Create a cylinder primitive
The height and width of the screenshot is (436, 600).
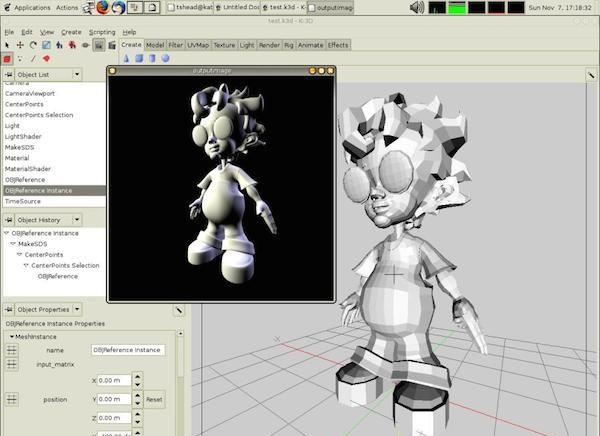(x=152, y=59)
